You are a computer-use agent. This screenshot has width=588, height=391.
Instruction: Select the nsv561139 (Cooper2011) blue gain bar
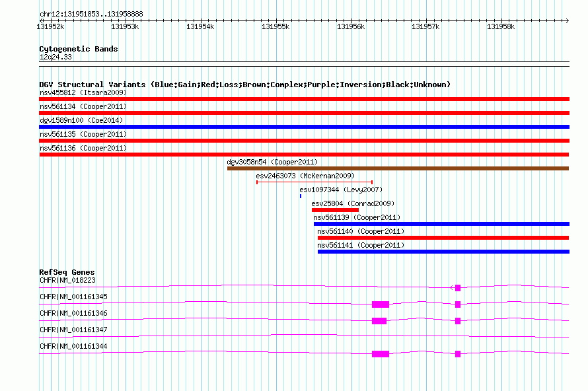(441, 224)
